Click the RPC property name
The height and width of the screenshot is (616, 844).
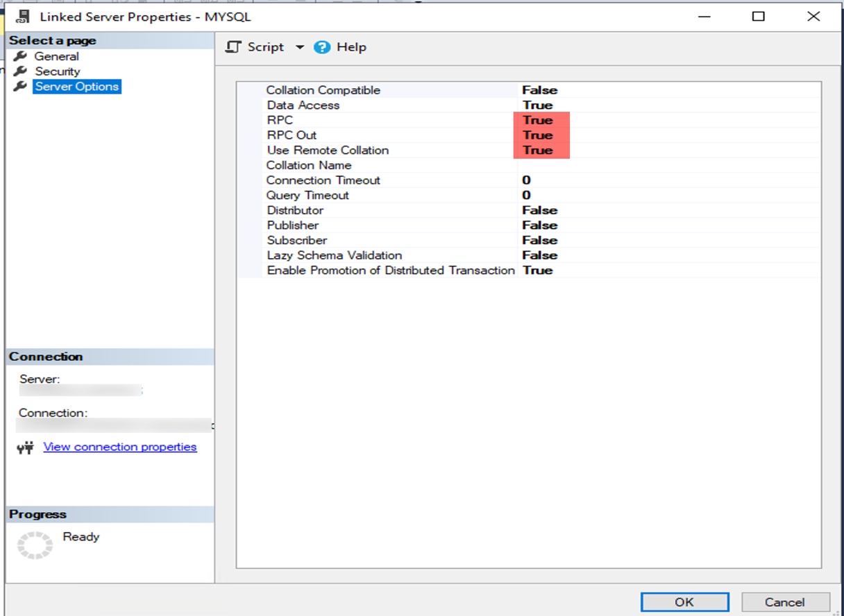point(280,120)
